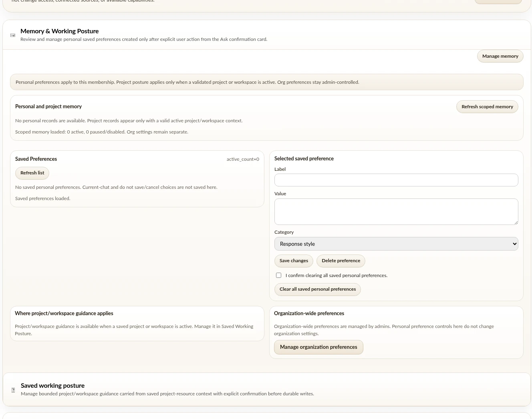Delete the selected preference

click(x=341, y=261)
